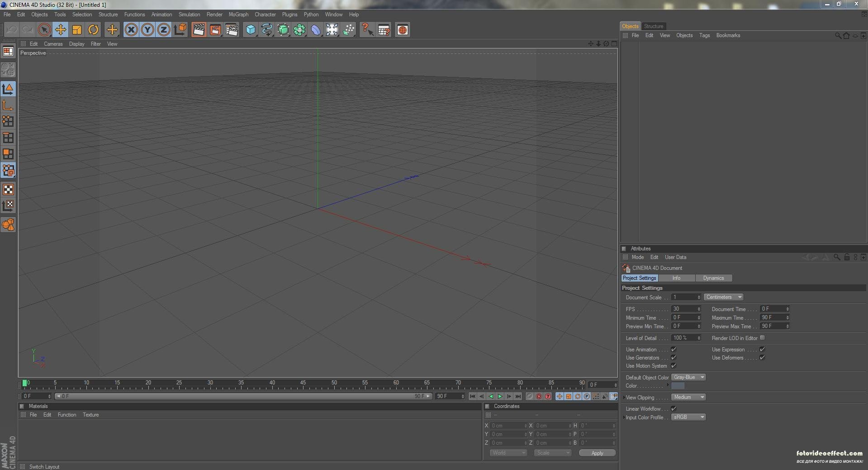This screenshot has height=470, width=868.
Task: Render the current active view
Action: (199, 30)
